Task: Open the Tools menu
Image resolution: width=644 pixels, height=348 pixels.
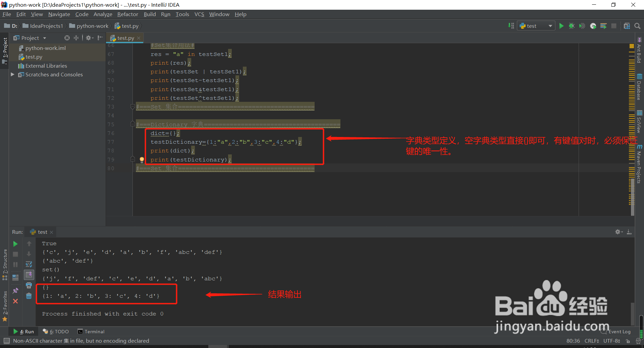Action: (x=182, y=14)
